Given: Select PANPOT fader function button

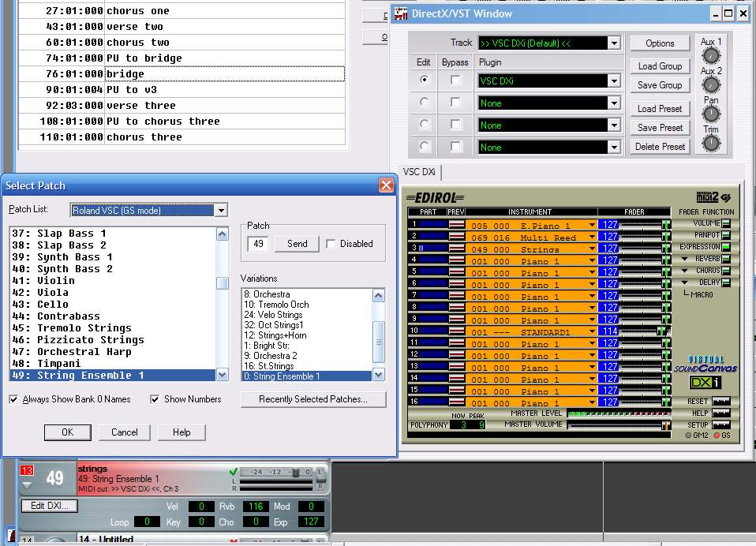Looking at the screenshot, I should pos(726,235).
